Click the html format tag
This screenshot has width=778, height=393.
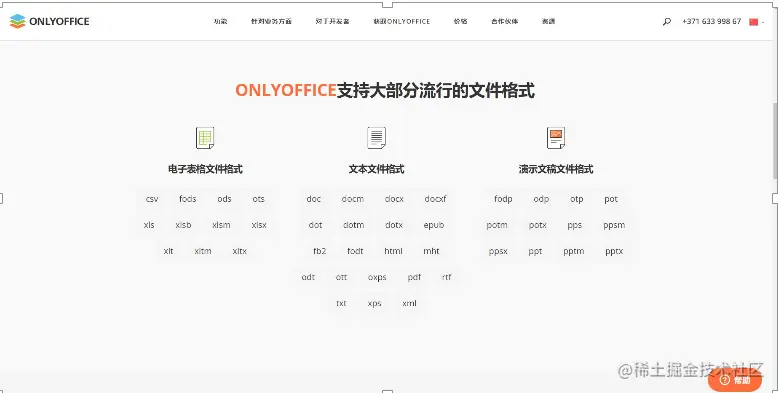click(x=393, y=251)
